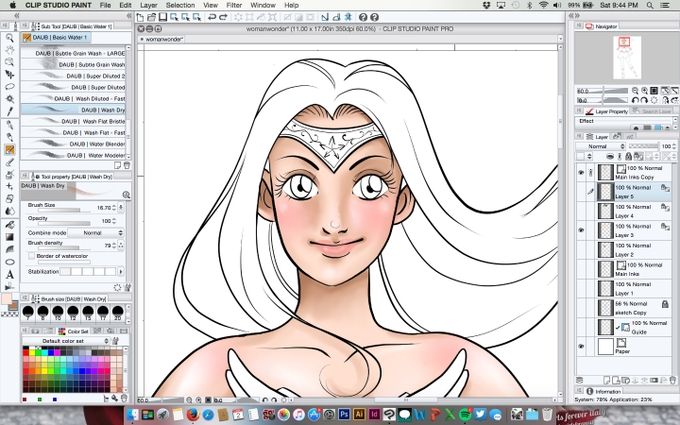Click Navigator zoom in magnifier

point(644,91)
